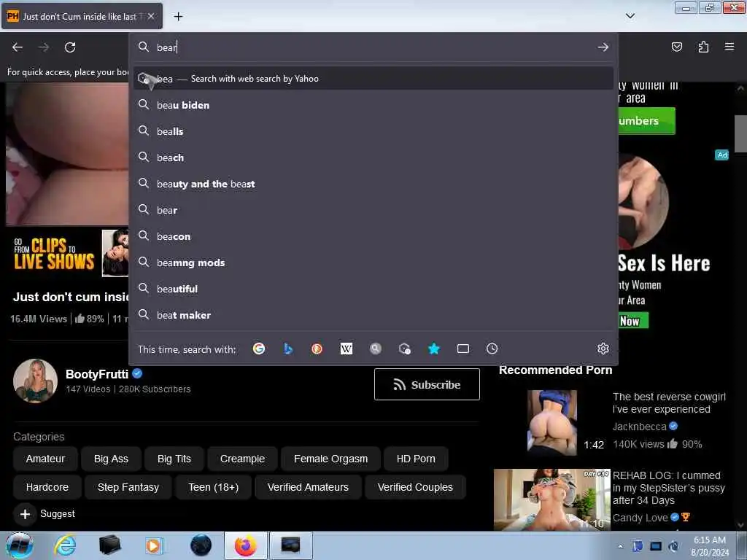This screenshot has height=560, width=747.
Task: Switch to Firefox in the taskbar
Action: click(245, 545)
